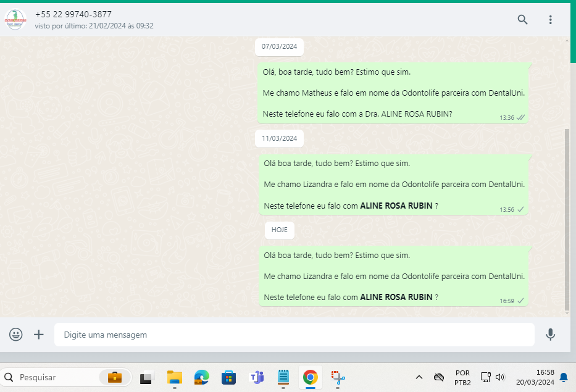The width and height of the screenshot is (576, 392).
Task: Search within the conversation using magnifier icon
Action: point(522,20)
